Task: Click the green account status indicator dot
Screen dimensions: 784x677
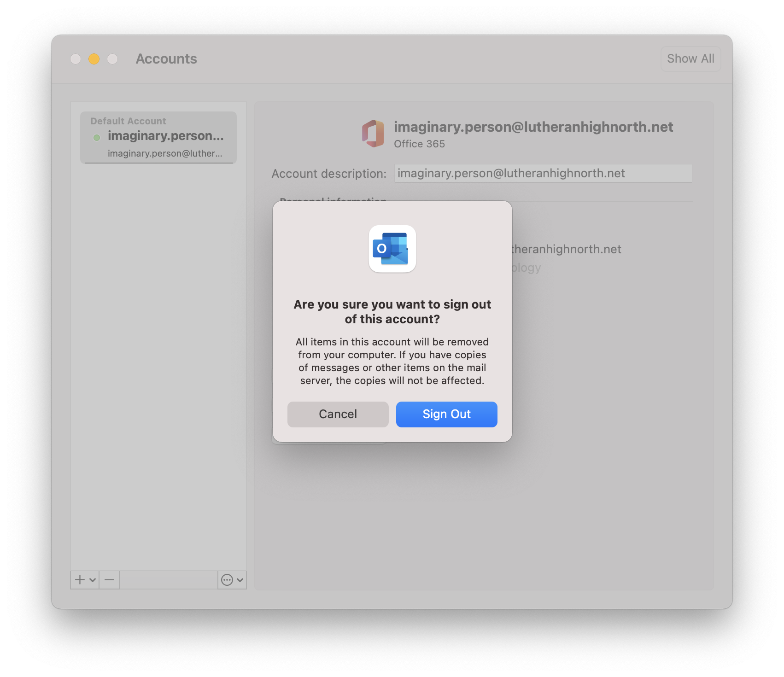Action: click(x=97, y=137)
